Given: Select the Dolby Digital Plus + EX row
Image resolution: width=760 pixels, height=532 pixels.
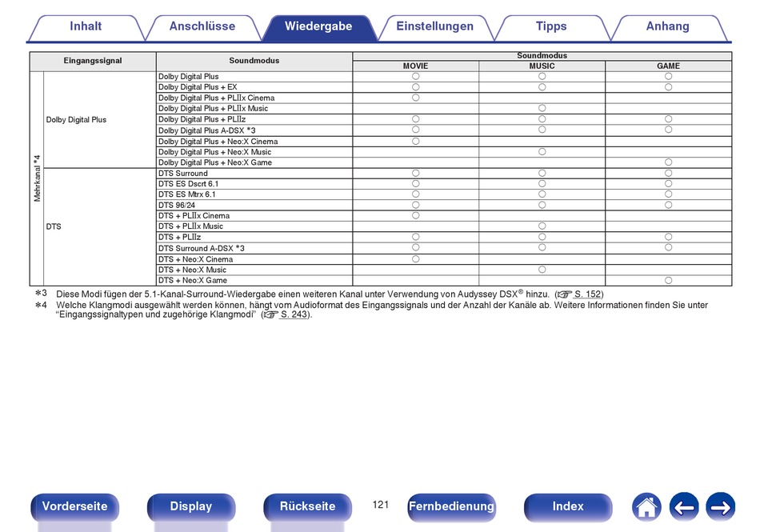Looking at the screenshot, I should 444,87.
